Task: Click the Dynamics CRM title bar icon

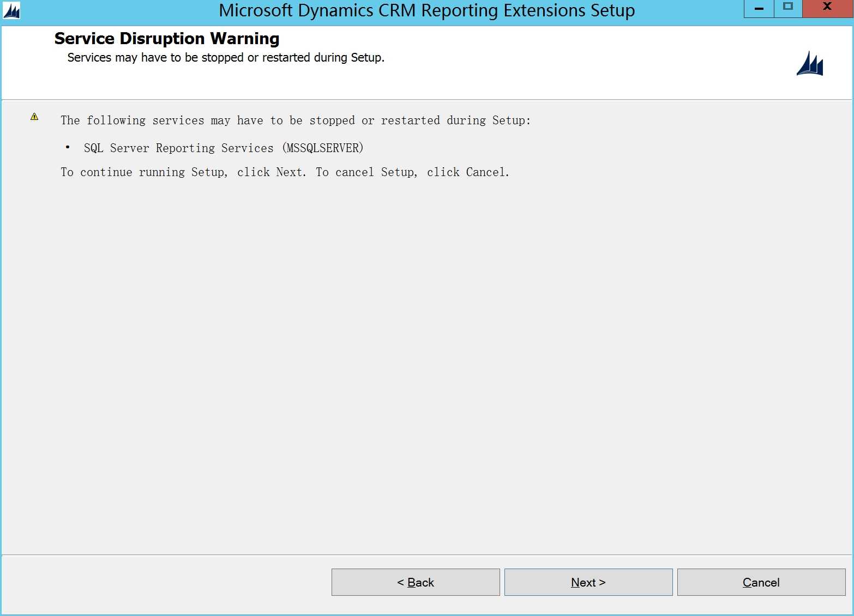Action: 11,10
